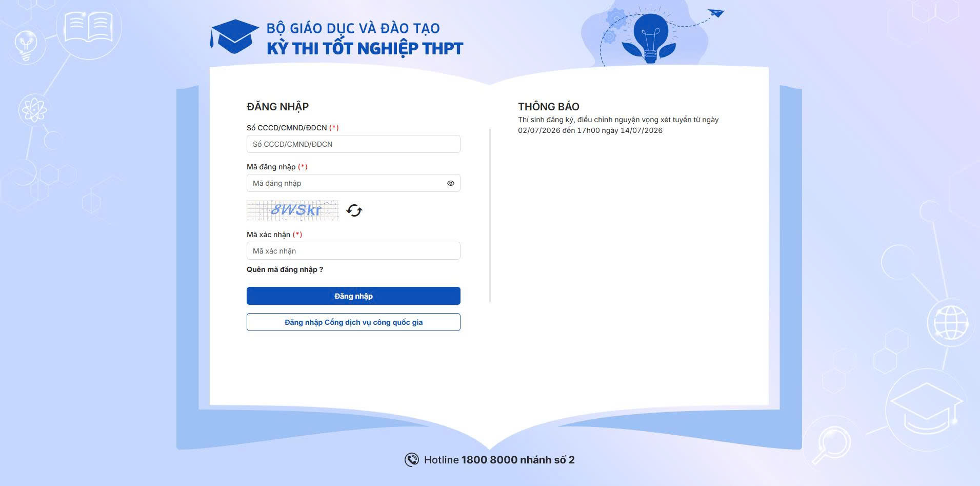Focus the Mã đăng nhập password field

(353, 183)
